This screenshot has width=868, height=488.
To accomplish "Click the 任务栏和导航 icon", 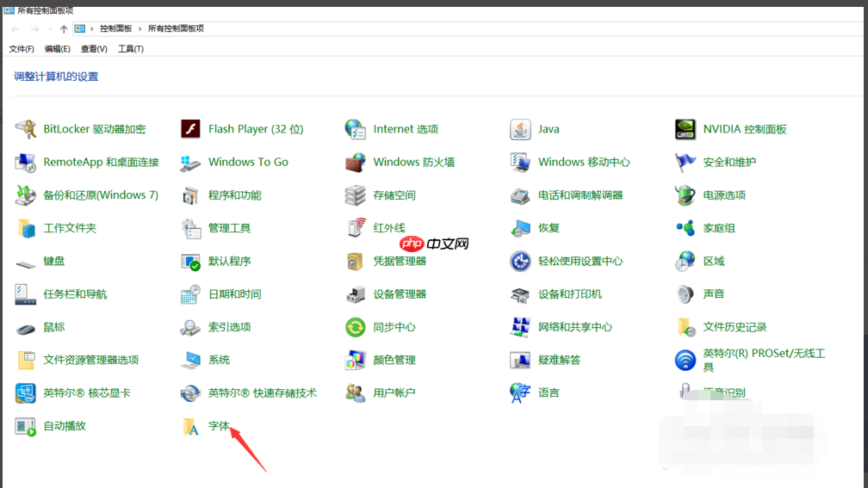I will point(26,294).
